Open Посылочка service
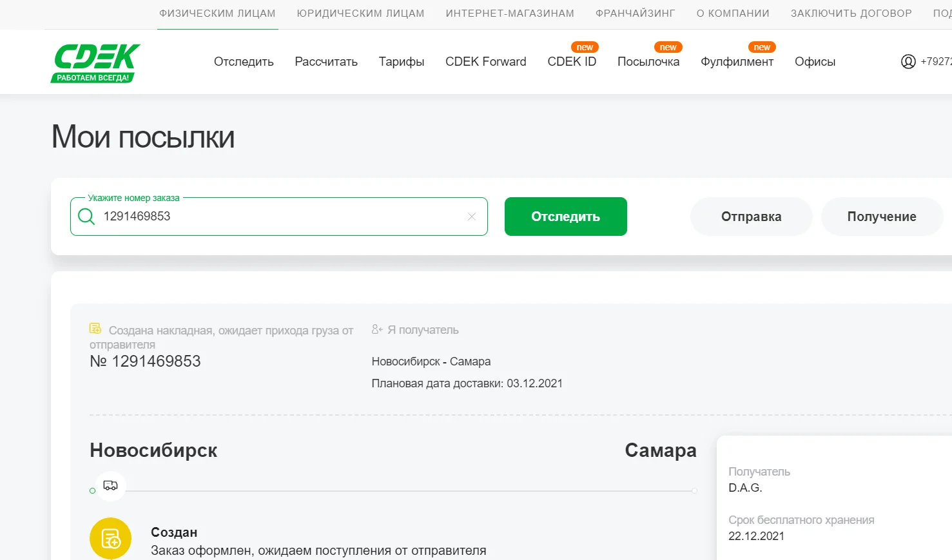The width and height of the screenshot is (952, 560). click(648, 62)
